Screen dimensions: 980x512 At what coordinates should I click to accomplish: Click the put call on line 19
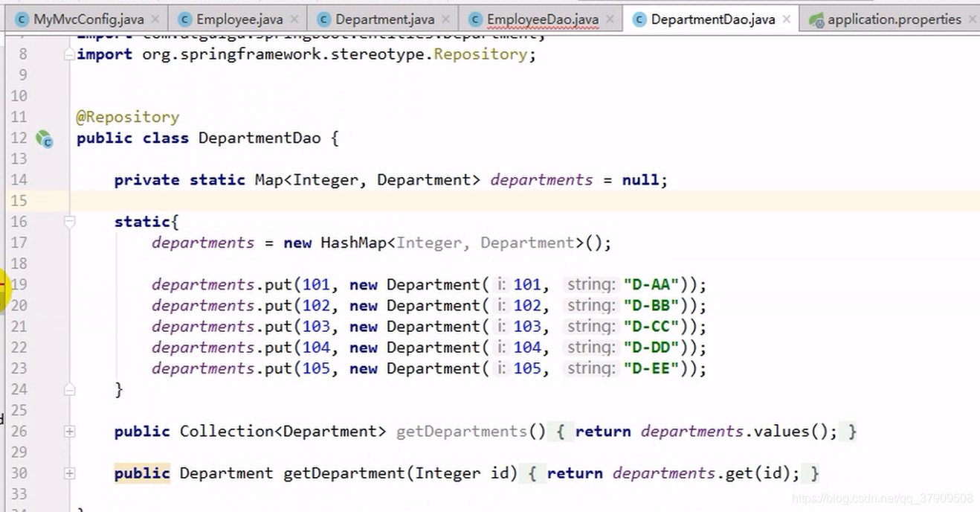278,284
